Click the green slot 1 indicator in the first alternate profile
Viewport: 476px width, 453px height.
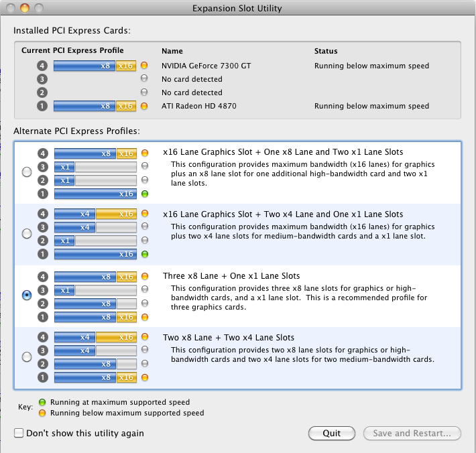145,194
